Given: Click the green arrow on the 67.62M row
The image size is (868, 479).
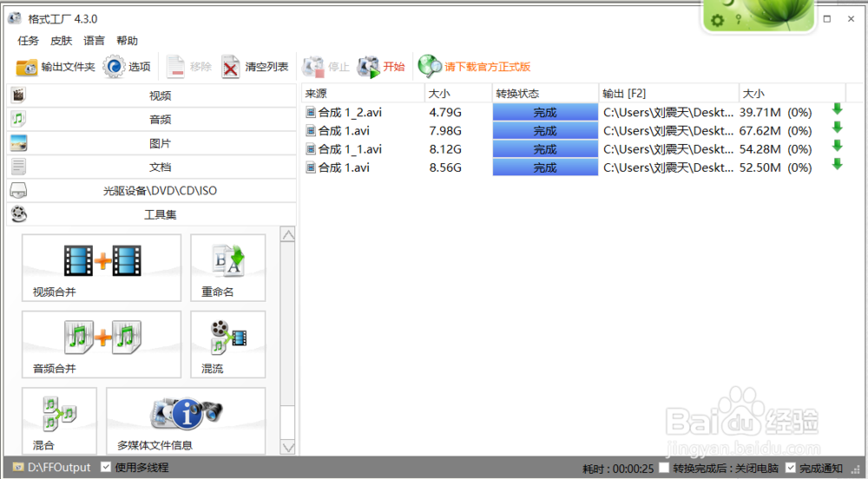Looking at the screenshot, I should tap(837, 128).
